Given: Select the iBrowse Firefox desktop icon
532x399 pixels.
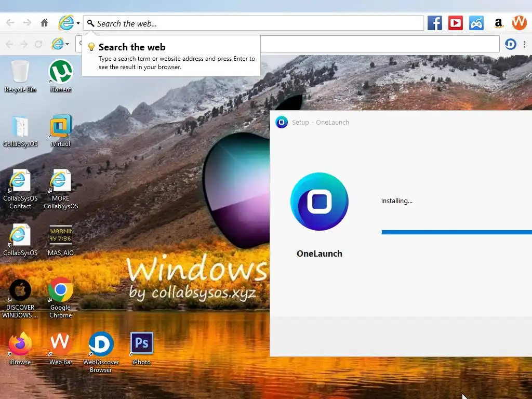Looking at the screenshot, I should (x=20, y=349).
